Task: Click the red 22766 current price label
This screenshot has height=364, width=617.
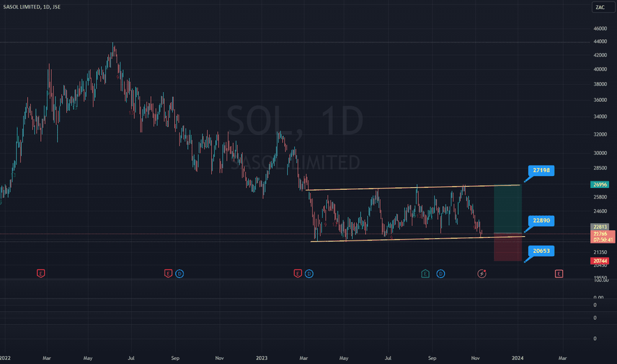Action: tap(601, 234)
